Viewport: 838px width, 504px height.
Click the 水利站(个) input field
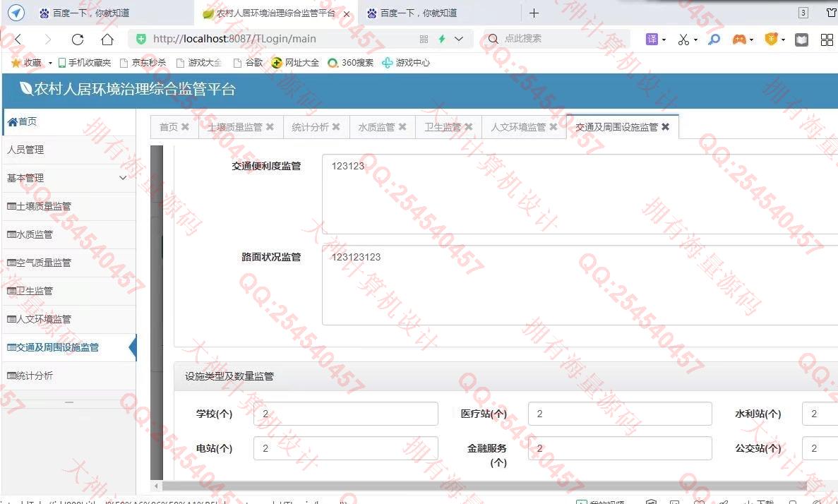pyautogui.click(x=820, y=414)
